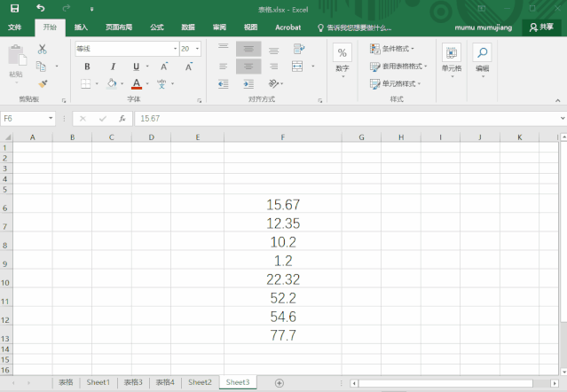The width and height of the screenshot is (567, 392).
Task: Open the font size dropdown
Action: pyautogui.click(x=198, y=49)
